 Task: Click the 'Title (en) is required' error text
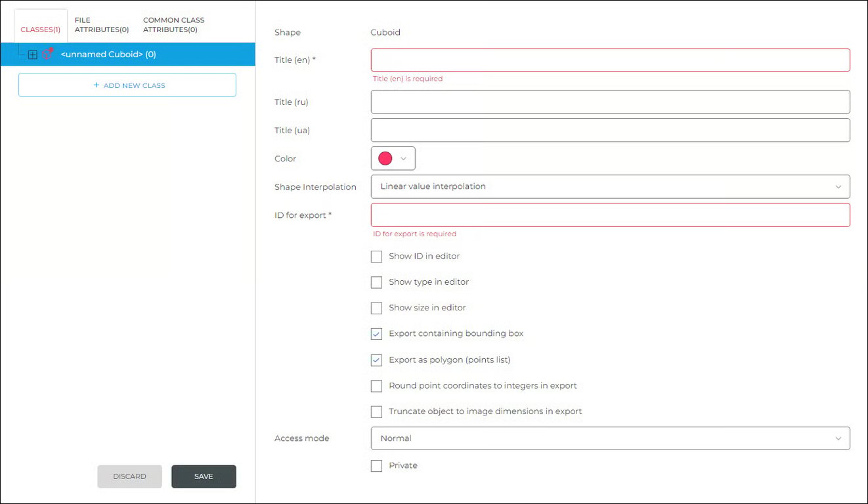(x=408, y=79)
